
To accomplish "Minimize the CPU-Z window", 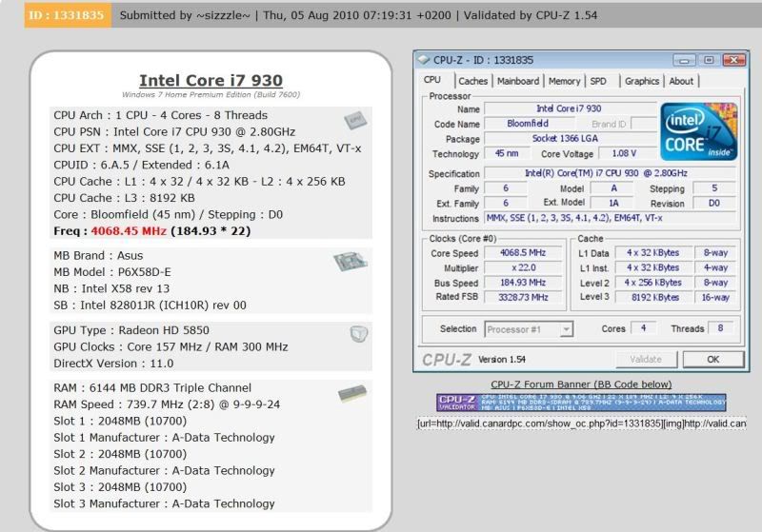I will point(684,60).
